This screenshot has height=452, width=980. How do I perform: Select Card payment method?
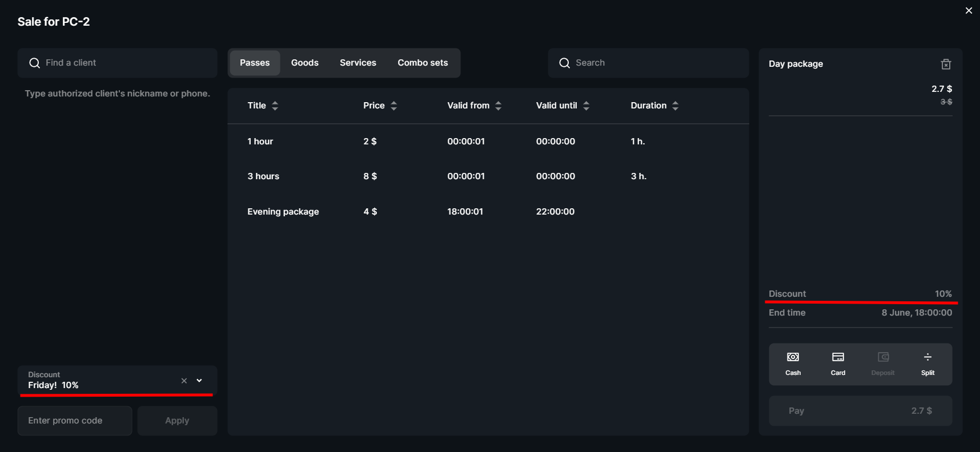pyautogui.click(x=838, y=364)
